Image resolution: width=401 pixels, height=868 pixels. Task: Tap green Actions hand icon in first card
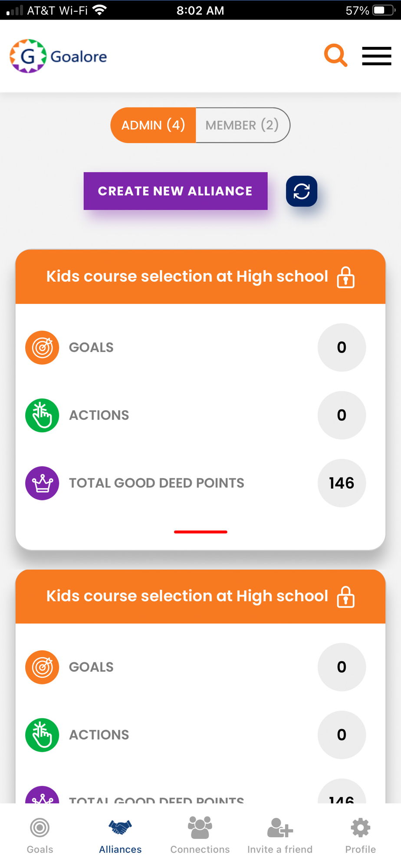coord(42,415)
